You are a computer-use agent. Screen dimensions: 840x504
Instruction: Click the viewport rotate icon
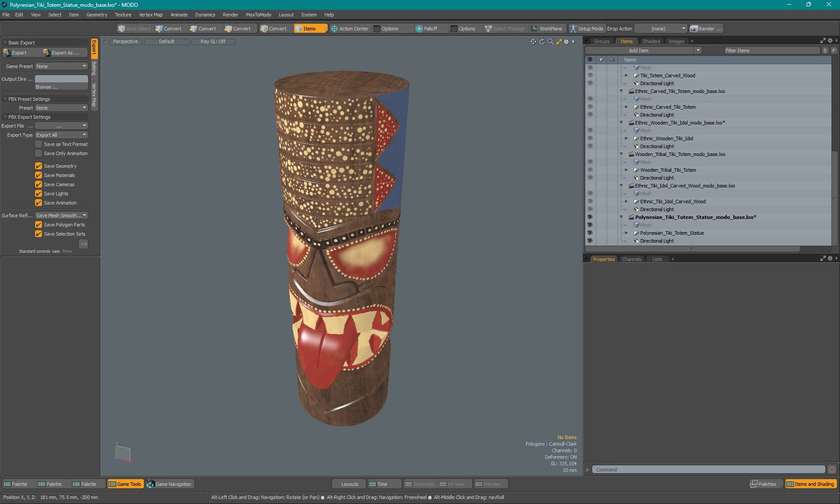[x=542, y=42]
